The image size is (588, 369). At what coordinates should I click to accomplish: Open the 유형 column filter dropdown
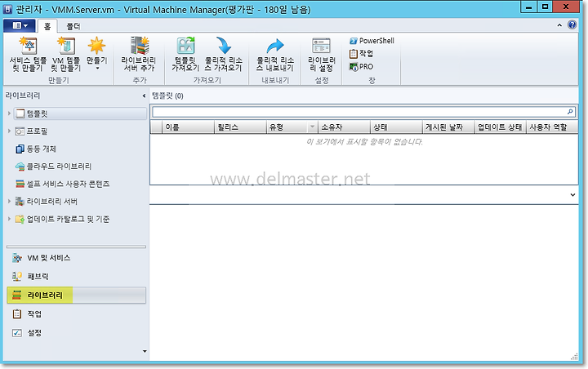(x=312, y=127)
